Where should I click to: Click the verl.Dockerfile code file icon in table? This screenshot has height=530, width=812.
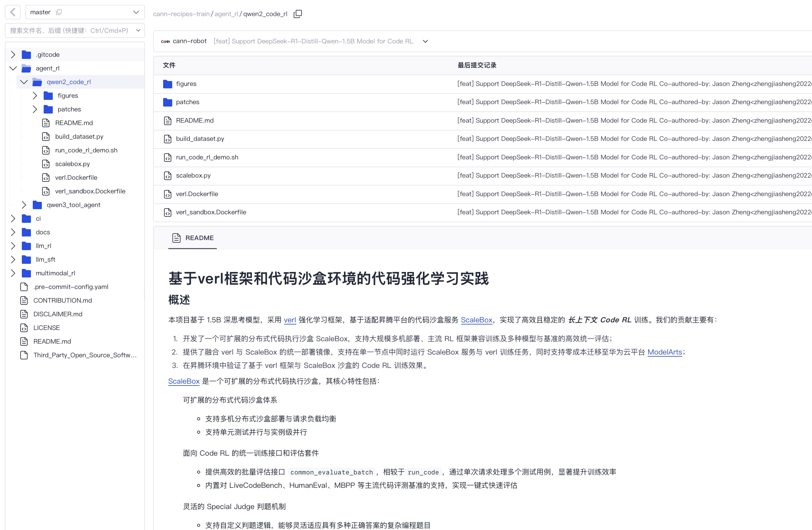[x=167, y=194]
